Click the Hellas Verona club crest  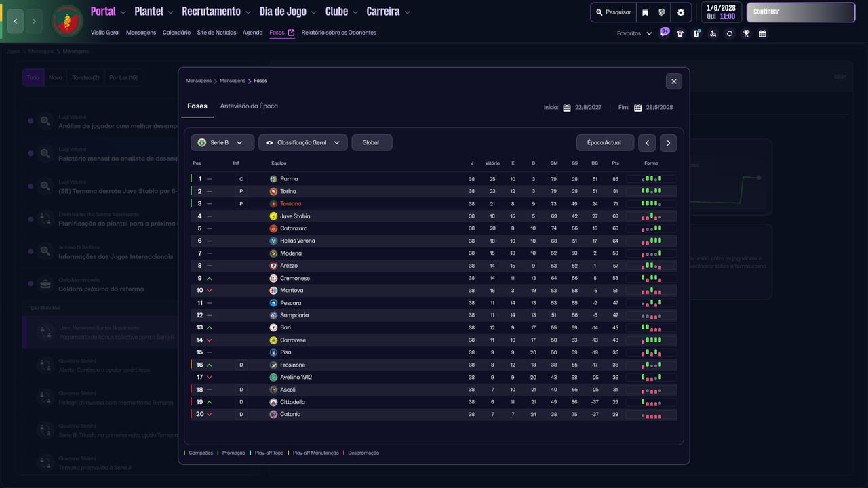click(x=273, y=241)
